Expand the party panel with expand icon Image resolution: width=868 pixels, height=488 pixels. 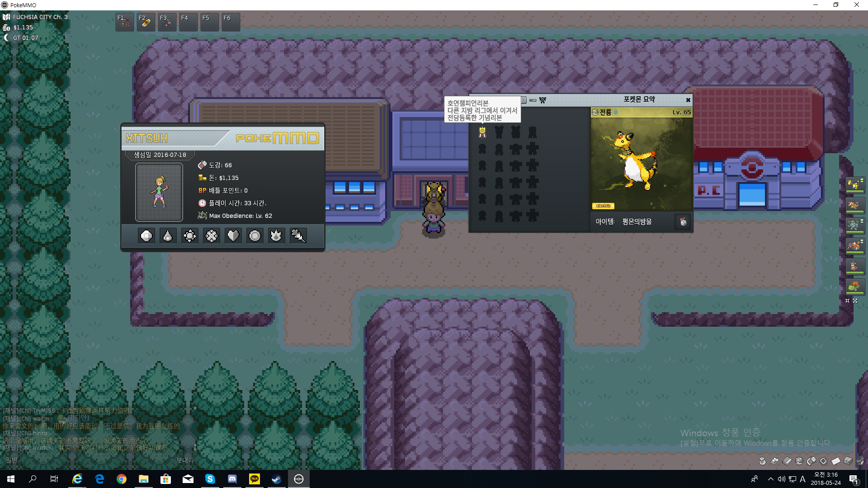tap(855, 301)
